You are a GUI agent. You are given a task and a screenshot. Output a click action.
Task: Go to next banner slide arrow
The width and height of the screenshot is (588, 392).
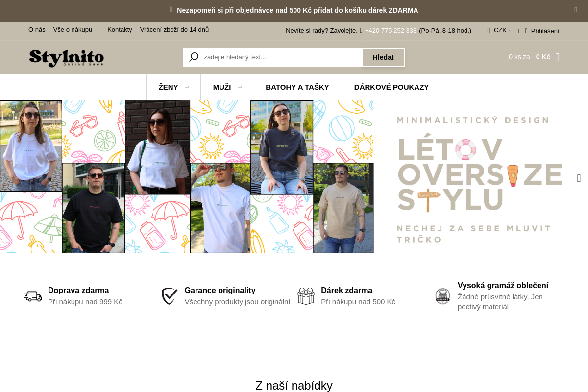point(579,178)
